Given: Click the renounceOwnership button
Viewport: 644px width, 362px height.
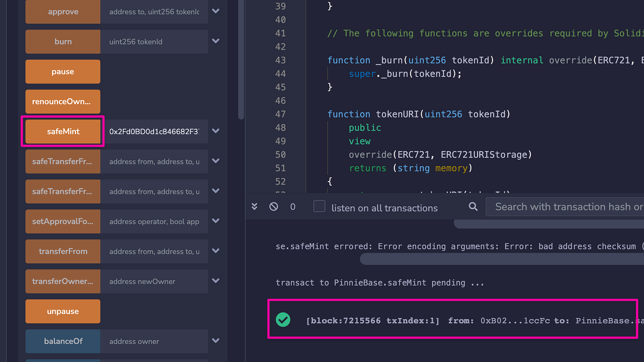Looking at the screenshot, I should tap(63, 101).
